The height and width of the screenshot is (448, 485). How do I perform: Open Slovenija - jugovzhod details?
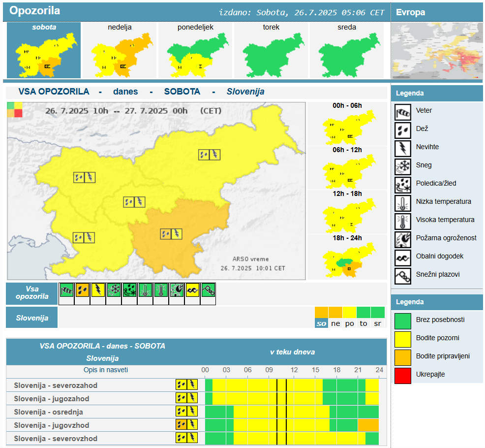tap(52, 425)
